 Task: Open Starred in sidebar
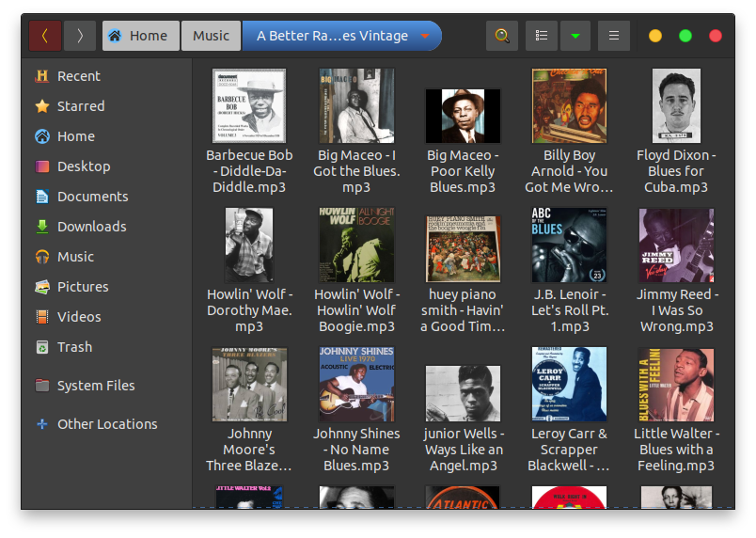coord(106,106)
